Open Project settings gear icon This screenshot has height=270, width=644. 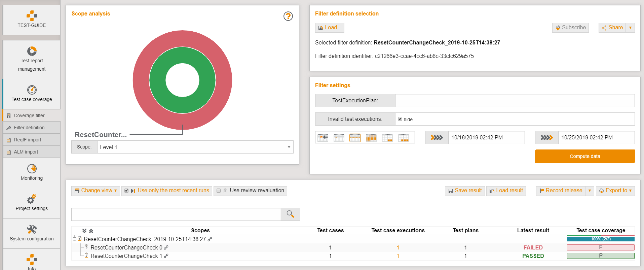click(32, 199)
